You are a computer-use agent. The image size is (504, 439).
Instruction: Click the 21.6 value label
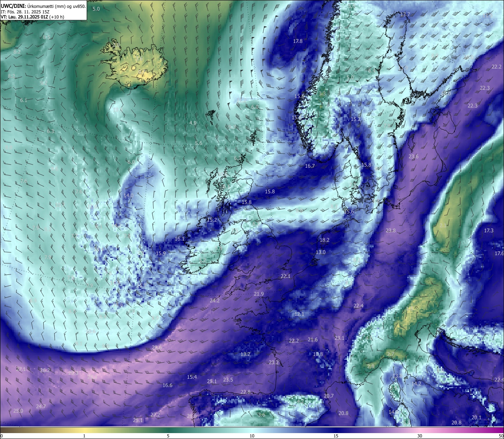click(x=313, y=340)
